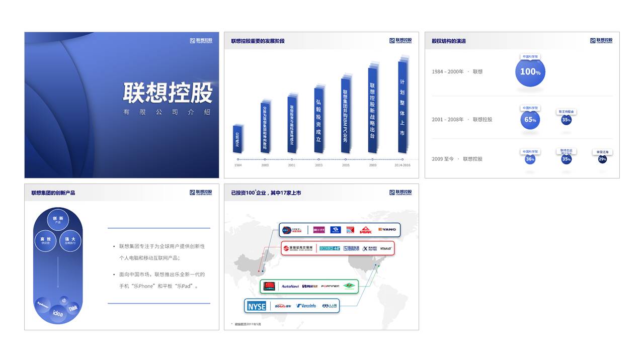The width and height of the screenshot is (644, 362).
Task: Click the 100% ownership circle
Action: 530,72
